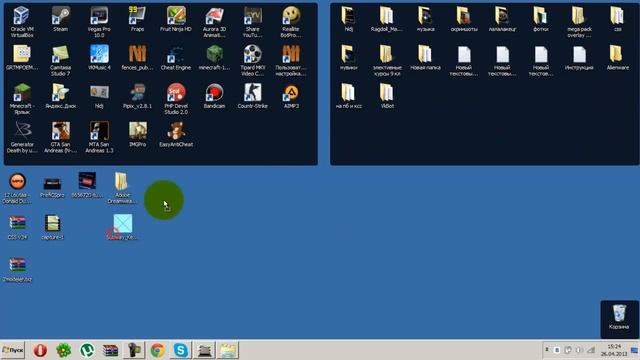Select the Share YouTube shortcut icon
640x360 pixels.
[253, 16]
